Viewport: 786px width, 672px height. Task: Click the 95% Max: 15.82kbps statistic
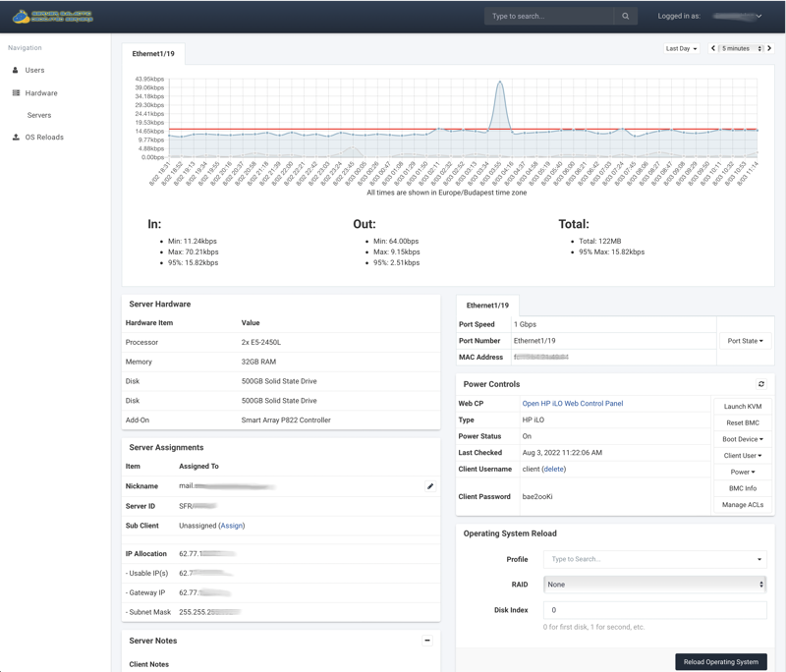(x=611, y=252)
